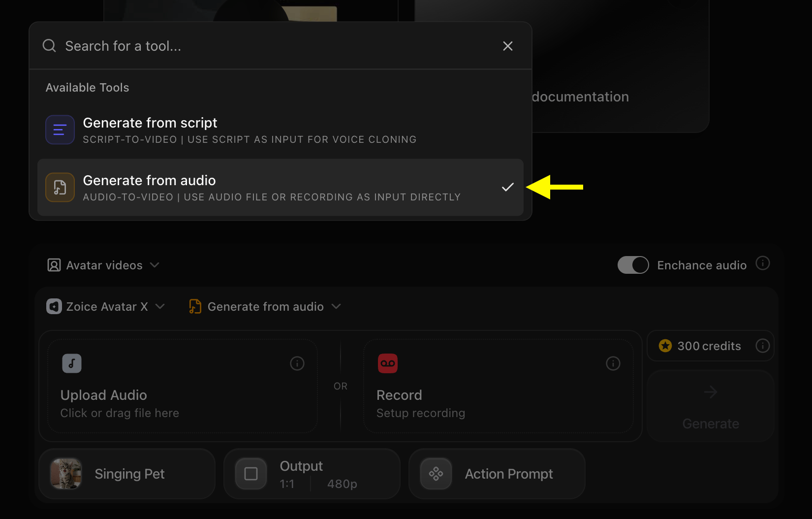The image size is (812, 519).
Task: Click the 'Setup recording' text
Action: pyautogui.click(x=421, y=413)
